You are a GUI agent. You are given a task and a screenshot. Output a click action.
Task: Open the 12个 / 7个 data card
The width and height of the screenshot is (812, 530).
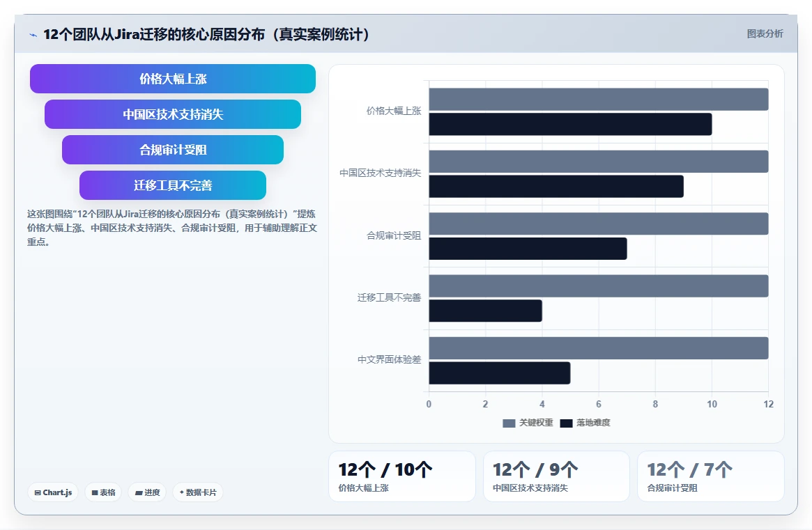click(x=710, y=476)
